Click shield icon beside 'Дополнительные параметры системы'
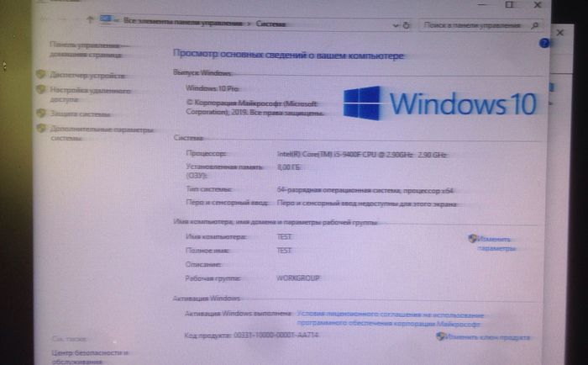Viewport: 588px width, 365px height. 41,128
